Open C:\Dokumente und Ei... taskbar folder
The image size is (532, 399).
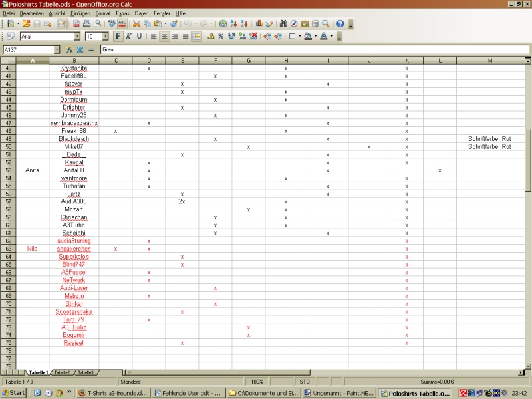pyautogui.click(x=263, y=393)
